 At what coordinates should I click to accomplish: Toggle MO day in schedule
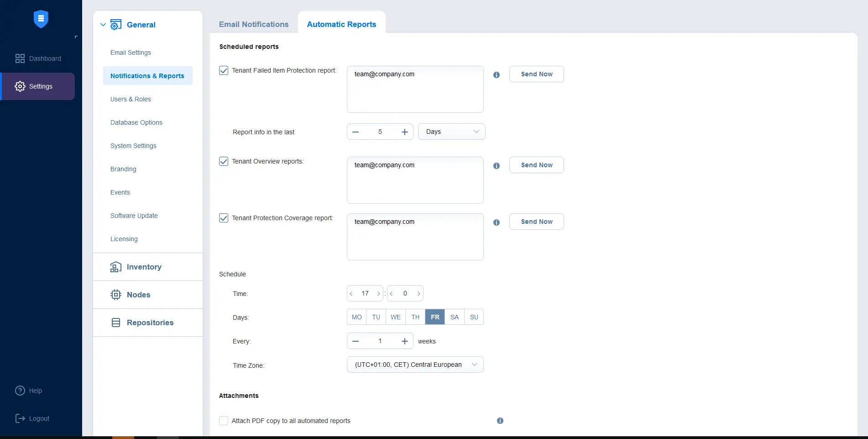pyautogui.click(x=356, y=317)
